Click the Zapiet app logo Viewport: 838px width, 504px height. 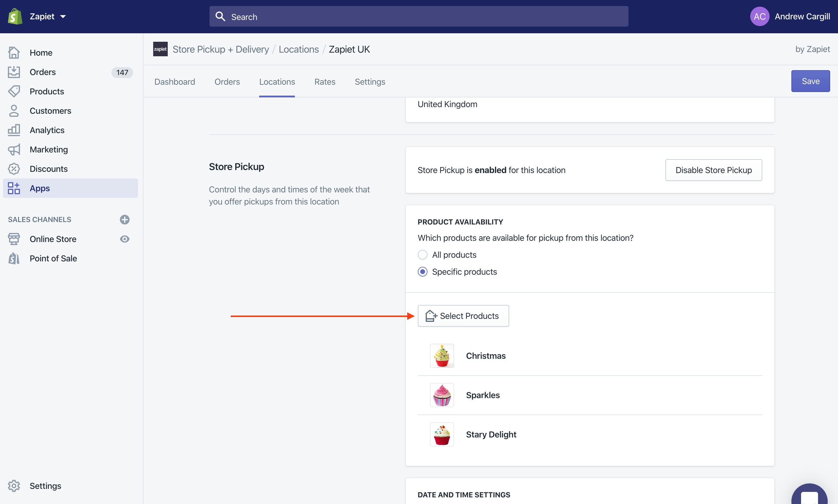[x=160, y=49]
